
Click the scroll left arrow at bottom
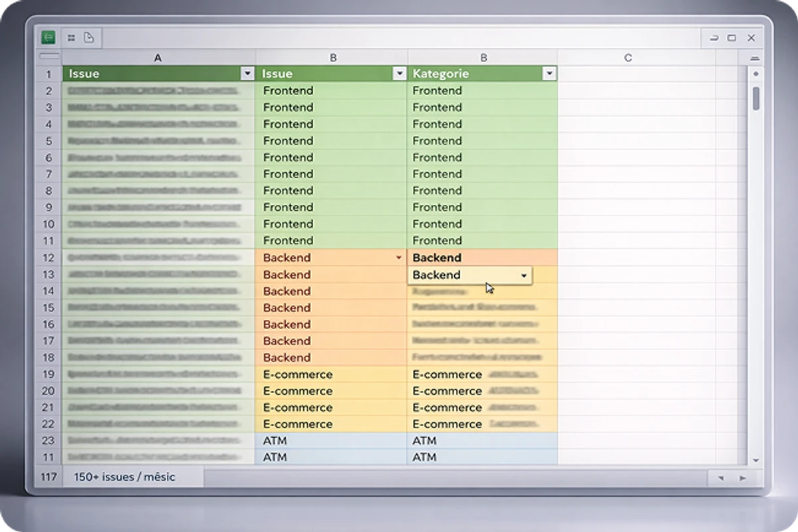(721, 477)
